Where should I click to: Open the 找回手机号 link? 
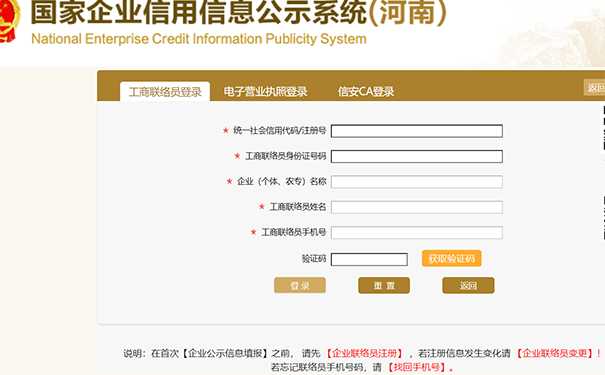point(417,367)
